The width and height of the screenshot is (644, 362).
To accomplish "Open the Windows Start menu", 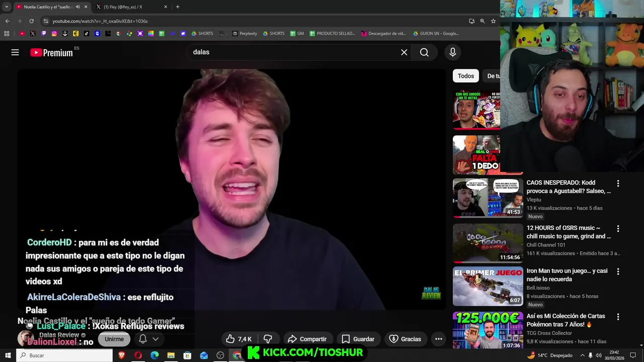I will (8, 355).
